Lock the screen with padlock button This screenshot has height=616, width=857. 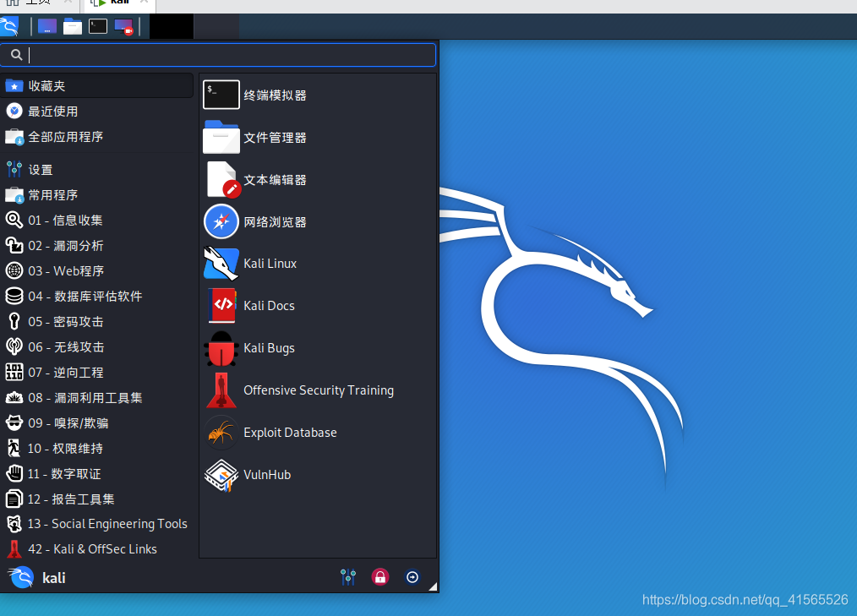(379, 576)
